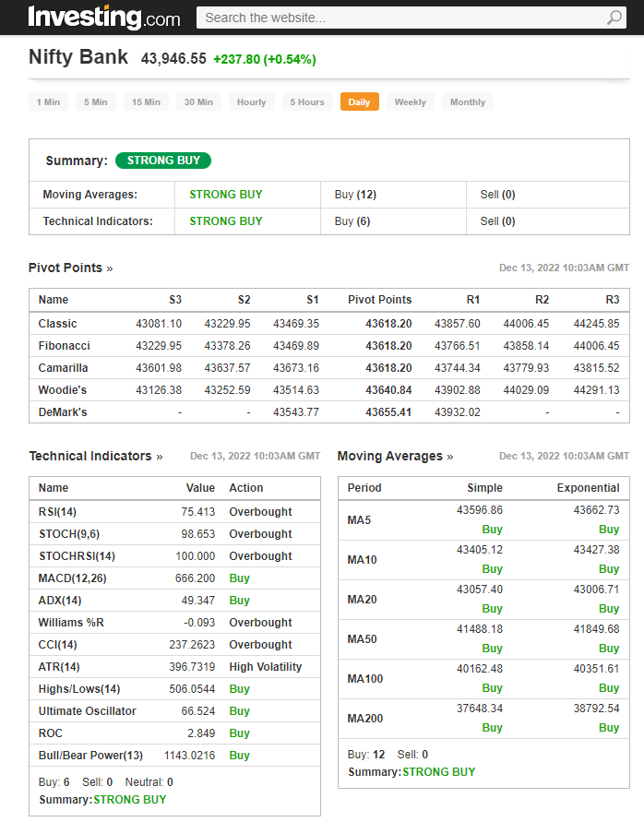Click the Woodie's pivot row name
Image resolution: width=644 pixels, height=834 pixels.
pos(62,390)
